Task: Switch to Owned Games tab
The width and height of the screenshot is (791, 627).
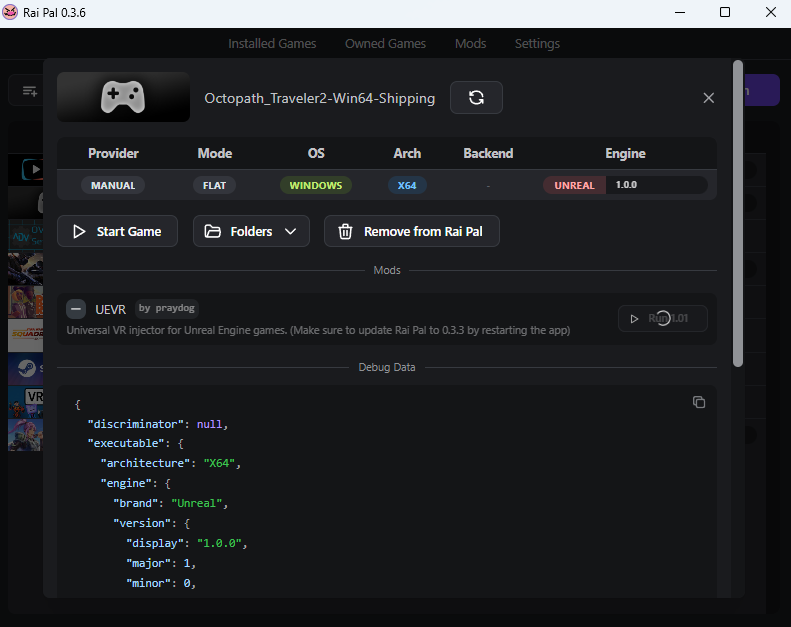Action: [385, 44]
